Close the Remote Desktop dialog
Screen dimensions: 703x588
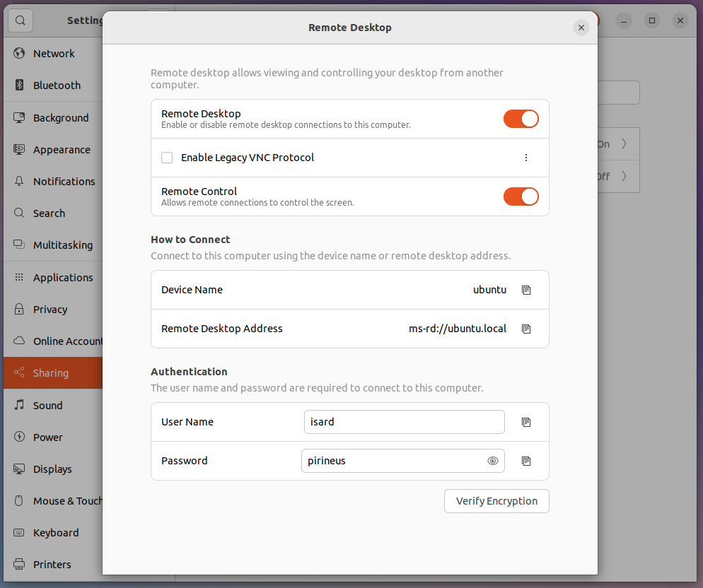pyautogui.click(x=581, y=28)
